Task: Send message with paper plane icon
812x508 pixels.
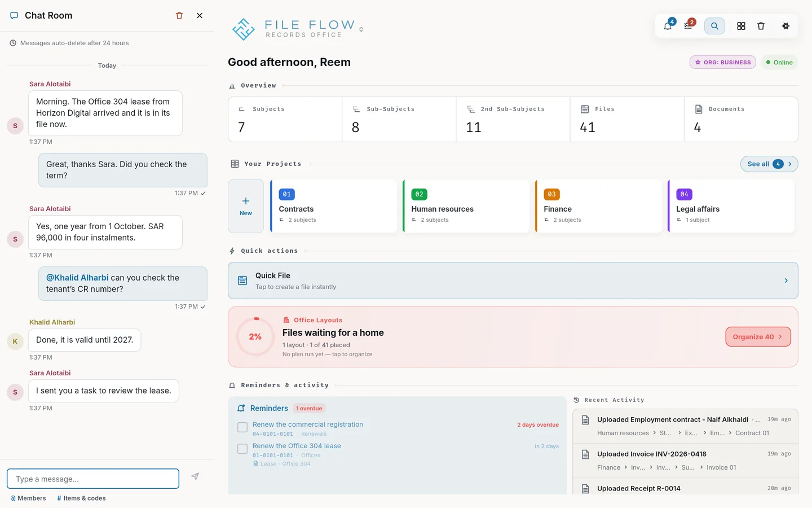Action: (195, 477)
